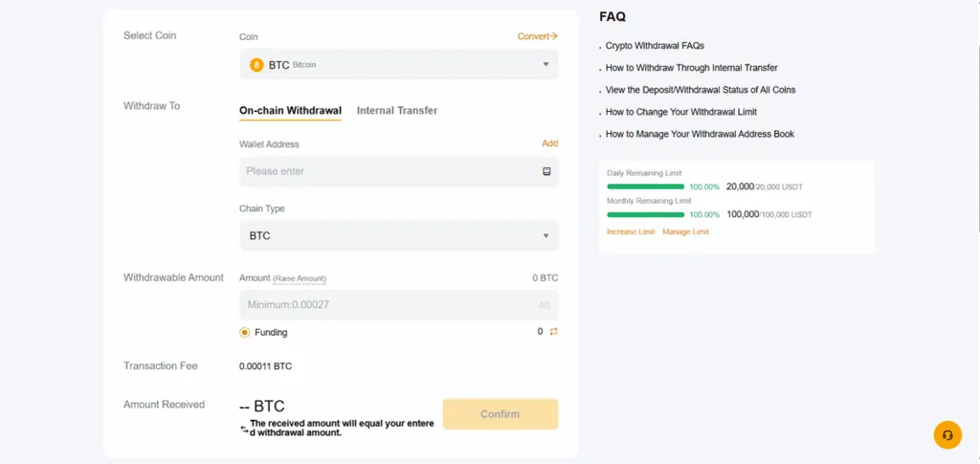
Task: Click All in the amount field
Action: pyautogui.click(x=544, y=305)
